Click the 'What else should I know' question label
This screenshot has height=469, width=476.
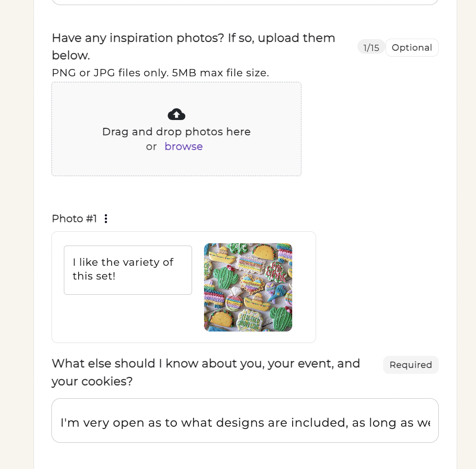206,372
